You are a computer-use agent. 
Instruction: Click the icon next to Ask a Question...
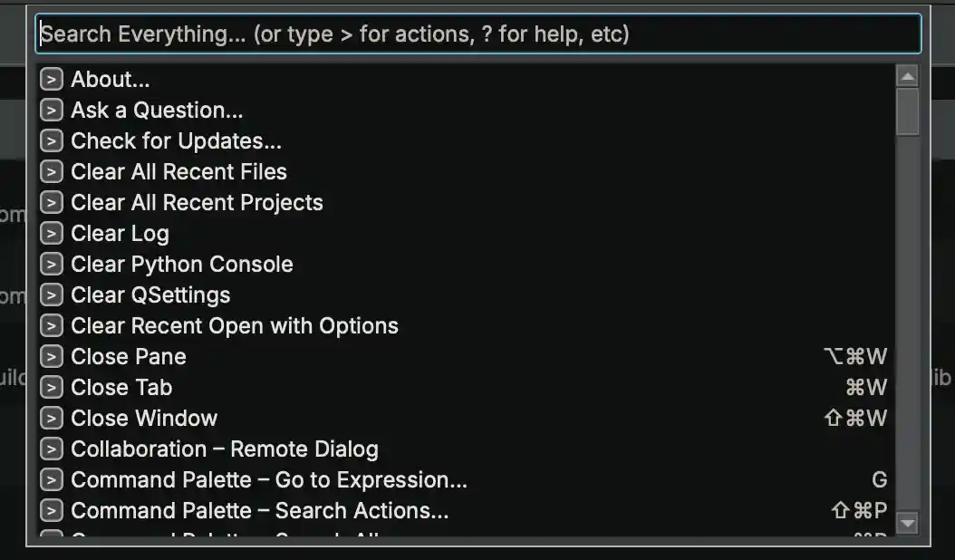tap(52, 111)
